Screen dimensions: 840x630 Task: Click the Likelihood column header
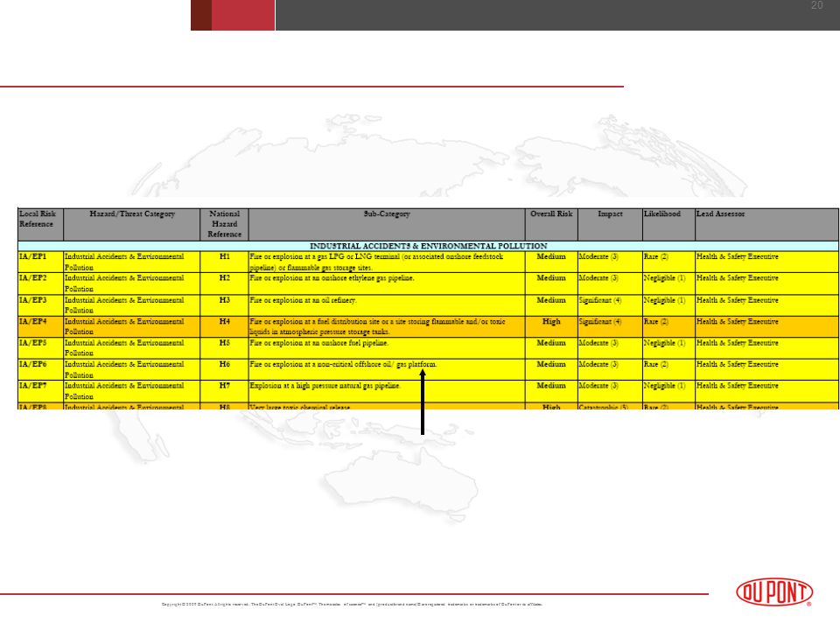[668, 225]
